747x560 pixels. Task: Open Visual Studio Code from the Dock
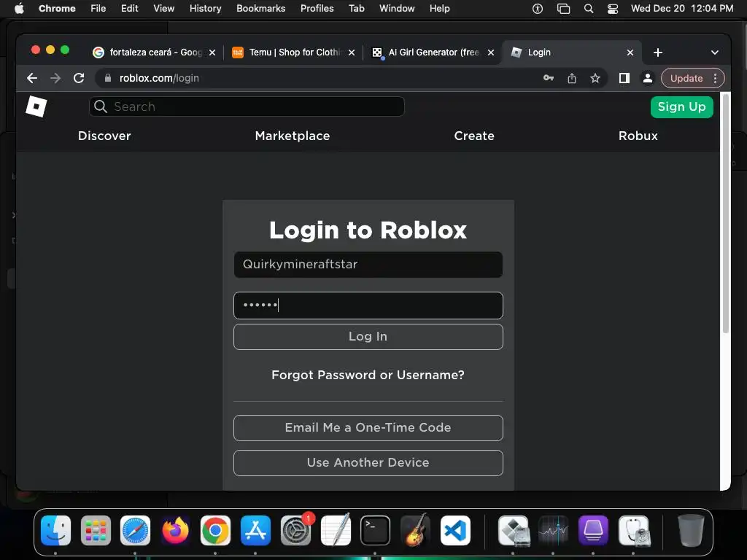pos(455,530)
